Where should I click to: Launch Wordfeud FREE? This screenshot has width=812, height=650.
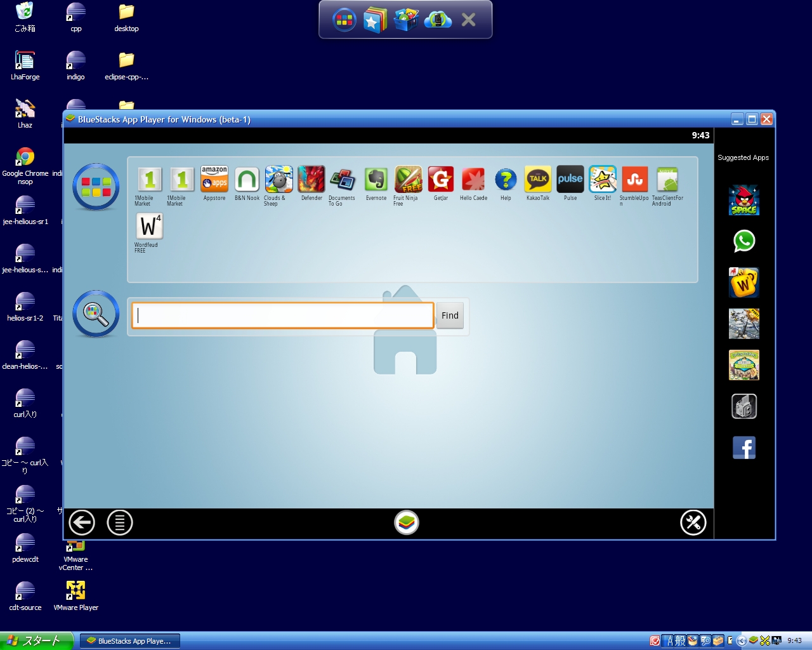tap(149, 227)
